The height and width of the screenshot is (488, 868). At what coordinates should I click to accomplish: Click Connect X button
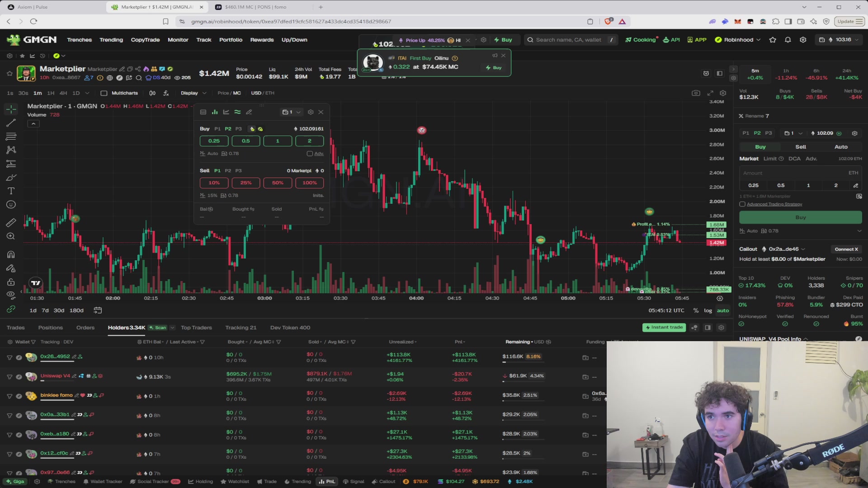coord(846,249)
